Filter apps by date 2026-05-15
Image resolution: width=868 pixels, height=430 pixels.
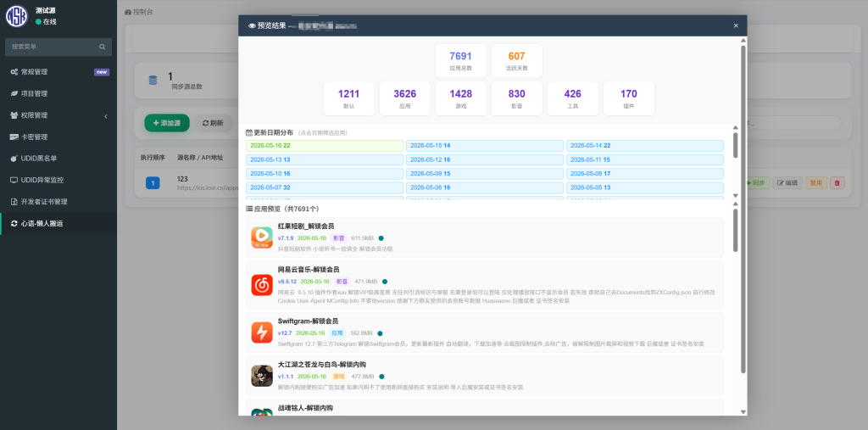(x=485, y=146)
